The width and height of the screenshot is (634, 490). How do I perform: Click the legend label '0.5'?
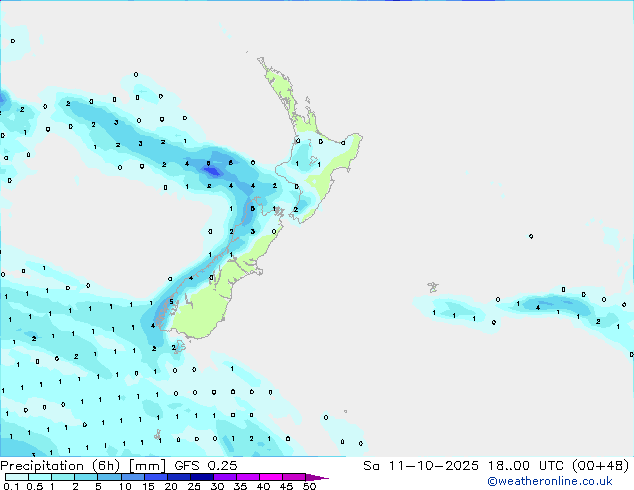pyautogui.click(x=34, y=486)
